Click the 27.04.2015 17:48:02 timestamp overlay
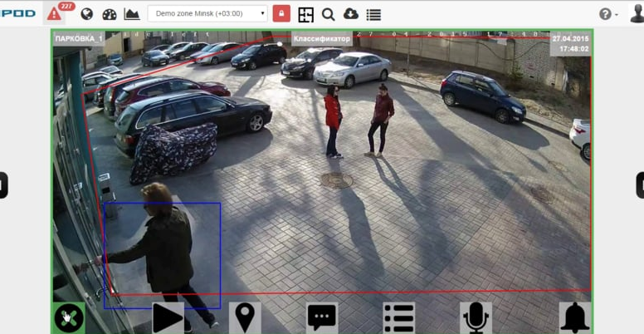 [570, 44]
